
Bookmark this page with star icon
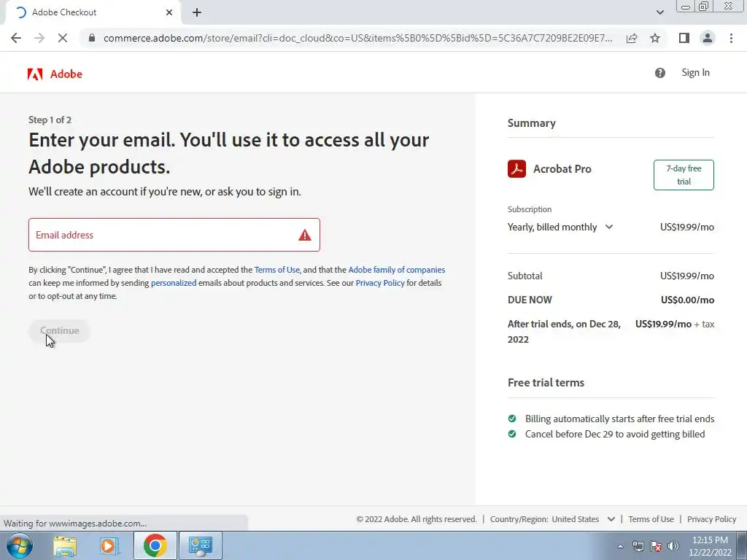pos(655,38)
